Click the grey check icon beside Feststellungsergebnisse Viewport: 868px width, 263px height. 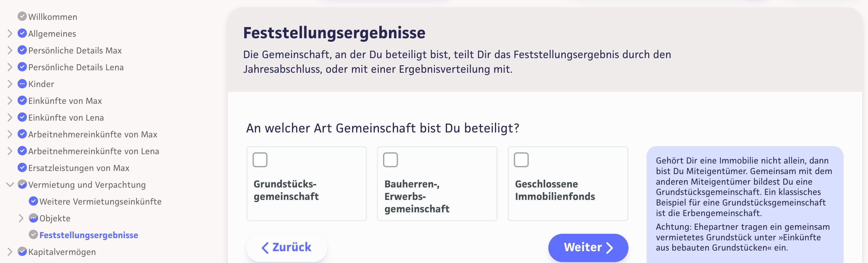point(33,235)
